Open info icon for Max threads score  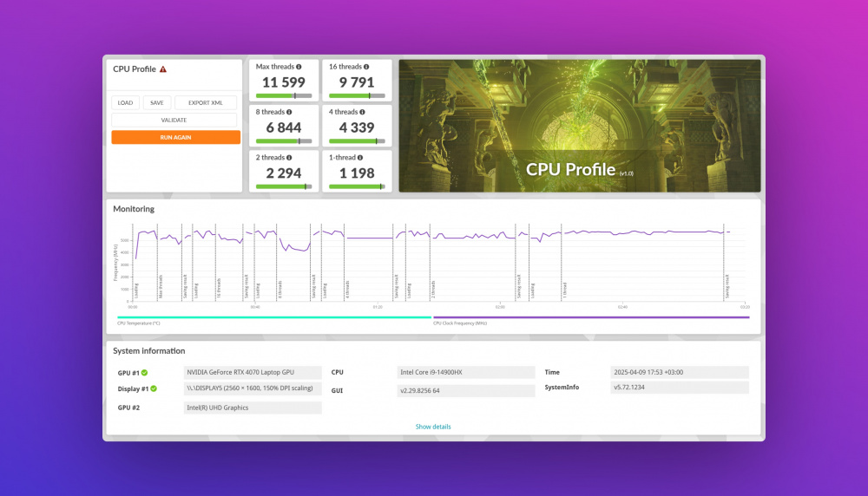[x=299, y=67]
